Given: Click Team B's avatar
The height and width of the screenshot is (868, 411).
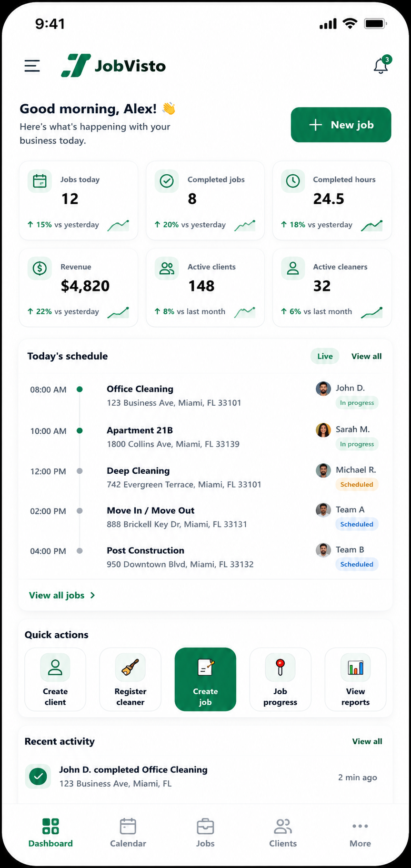Looking at the screenshot, I should [323, 550].
